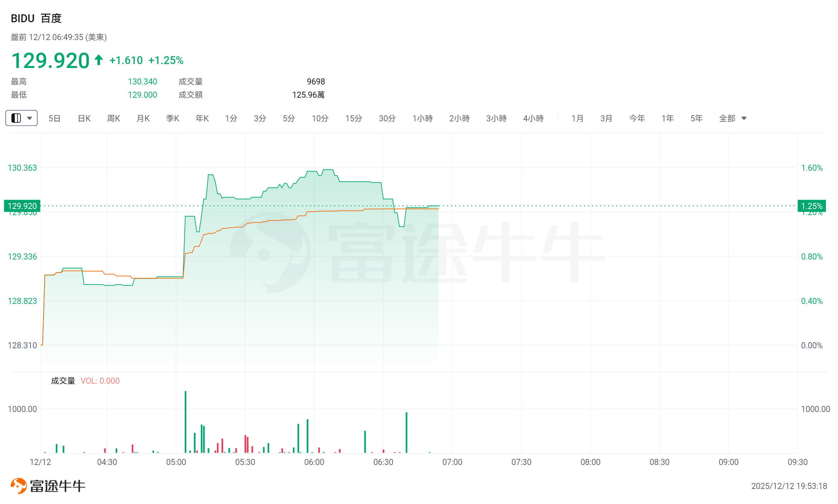
Task: Select the 4小時 interval
Action: pos(533,118)
